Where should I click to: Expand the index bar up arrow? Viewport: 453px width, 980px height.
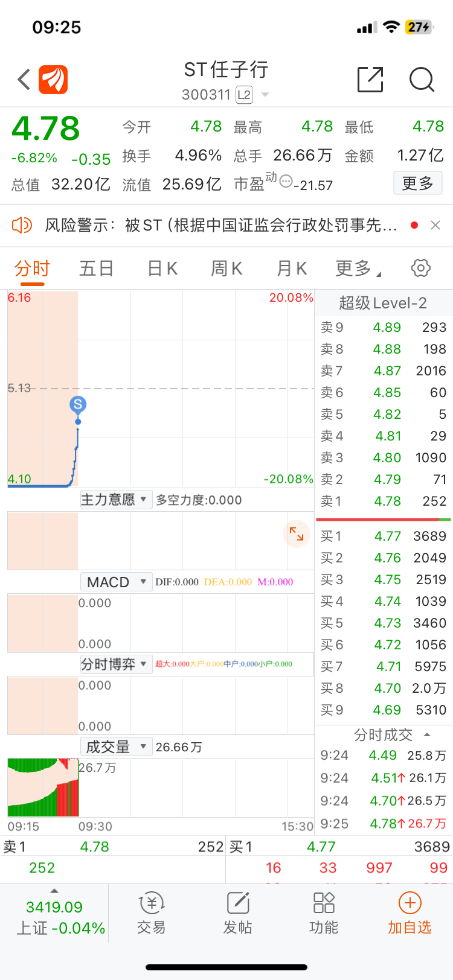pyautogui.click(x=54, y=891)
